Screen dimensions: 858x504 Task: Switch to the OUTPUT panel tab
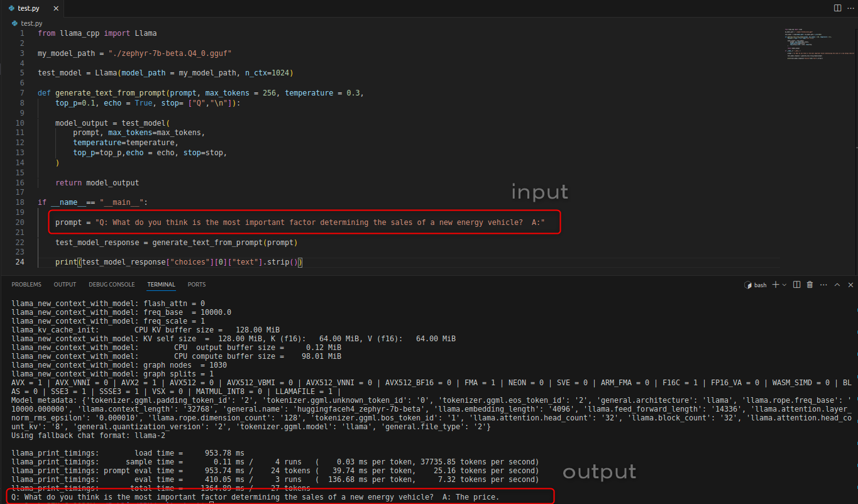(65, 285)
